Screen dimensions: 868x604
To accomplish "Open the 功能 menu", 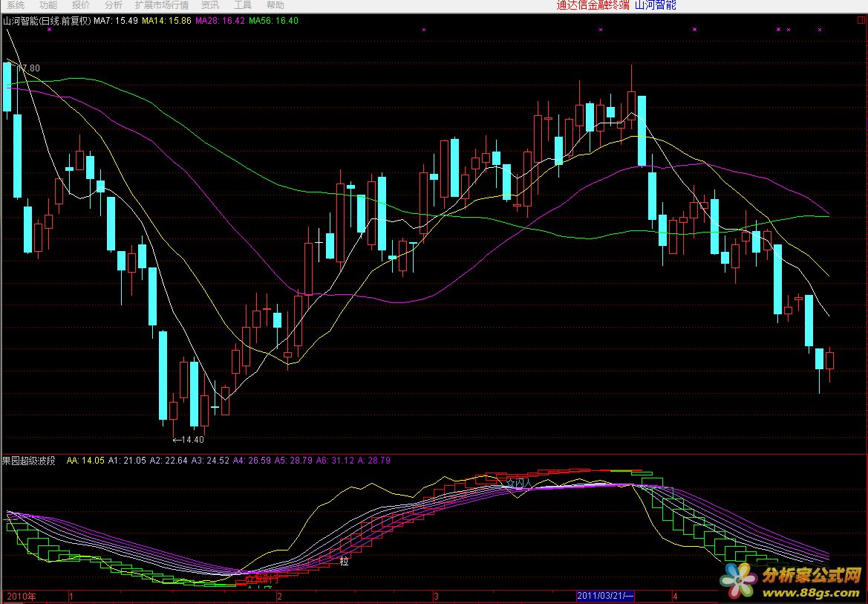I will 48,5.
